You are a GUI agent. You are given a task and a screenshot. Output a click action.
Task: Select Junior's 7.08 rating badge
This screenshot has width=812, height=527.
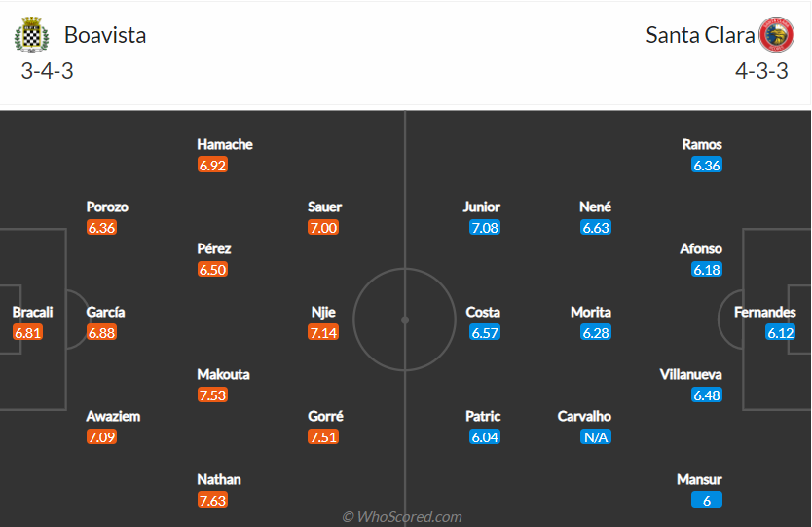pos(484,228)
